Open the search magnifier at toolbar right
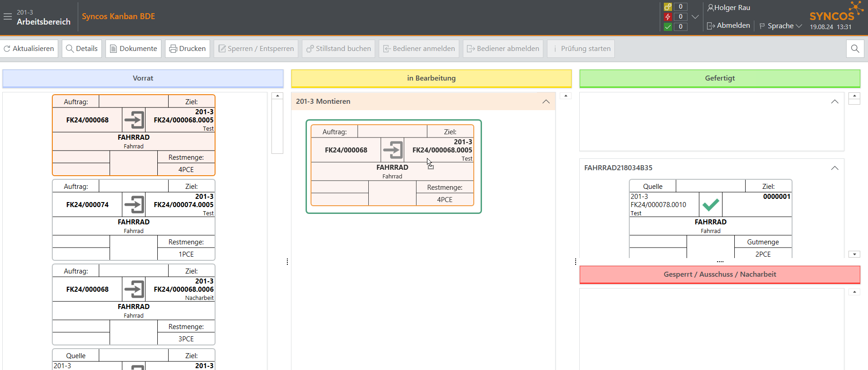 (x=855, y=49)
